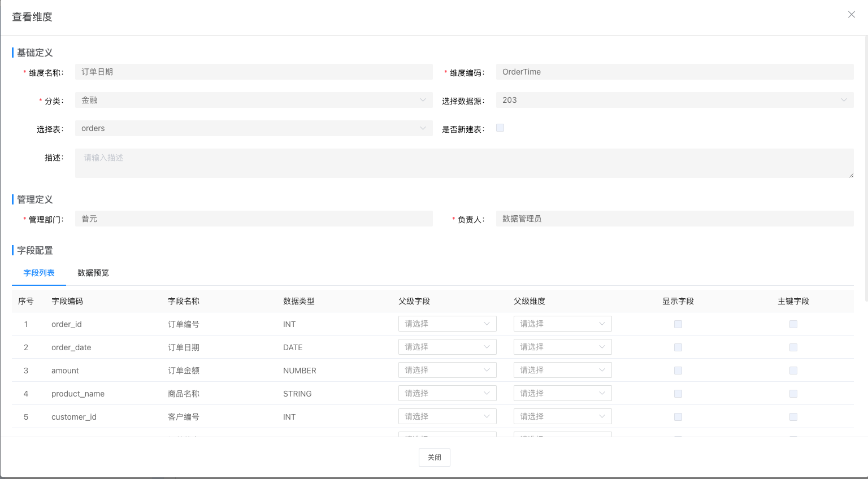Screen dimensions: 868x479
Task: Select the 字段列表 tab
Action: pyautogui.click(x=38, y=273)
